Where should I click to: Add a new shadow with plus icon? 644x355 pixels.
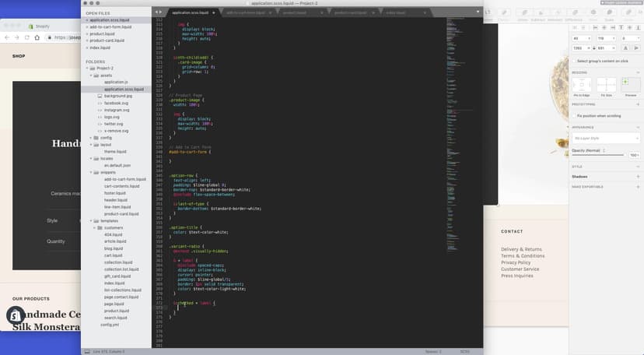click(637, 177)
